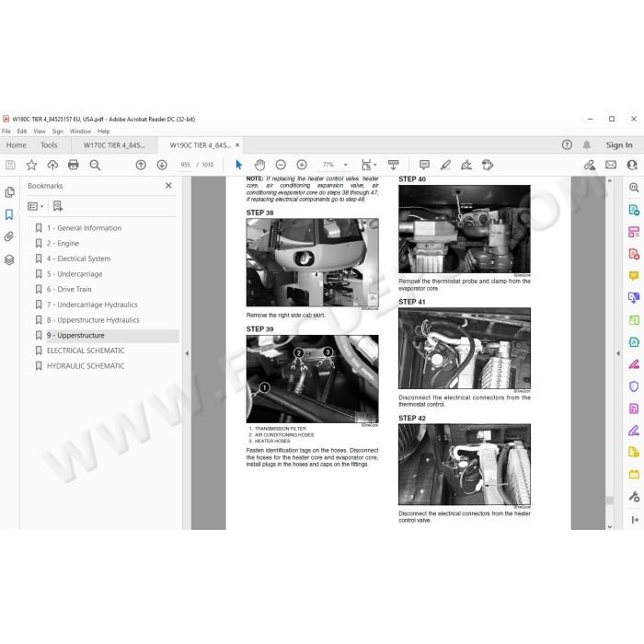This screenshot has height=644, width=644.
Task: Click the share link icon
Action: point(590,165)
